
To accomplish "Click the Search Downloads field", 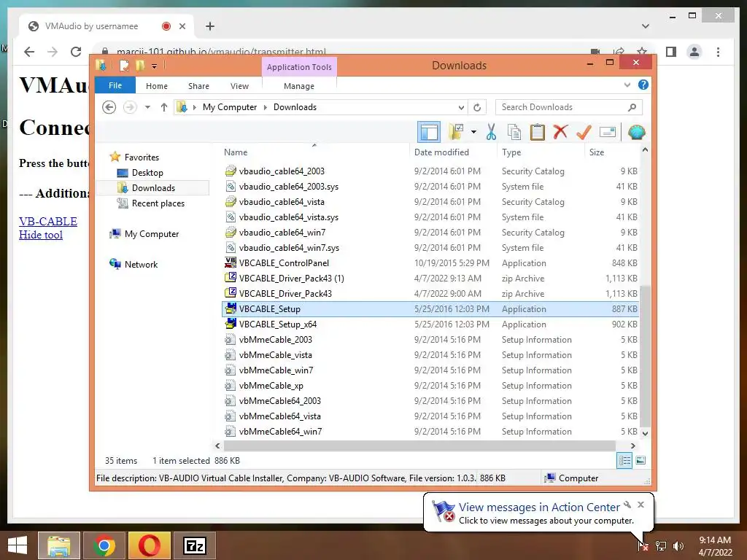I will tap(569, 107).
